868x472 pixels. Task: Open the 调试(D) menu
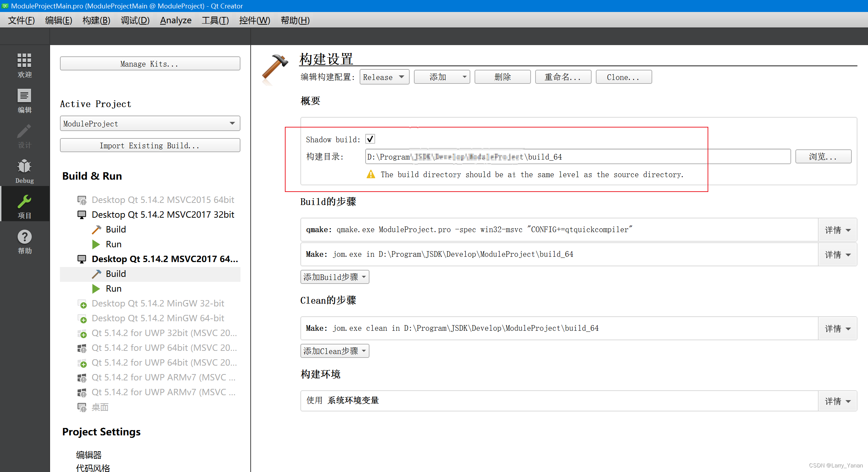click(135, 20)
